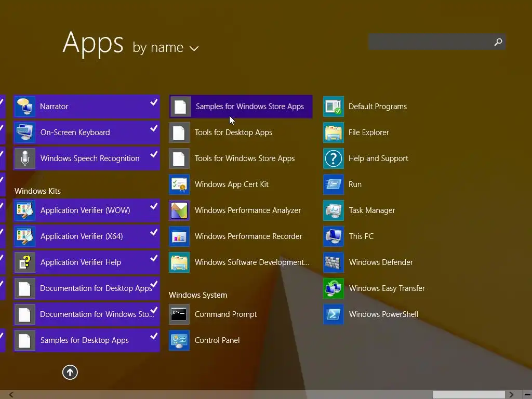Click the 'Windows Performance Analyzer' label

[248, 210]
